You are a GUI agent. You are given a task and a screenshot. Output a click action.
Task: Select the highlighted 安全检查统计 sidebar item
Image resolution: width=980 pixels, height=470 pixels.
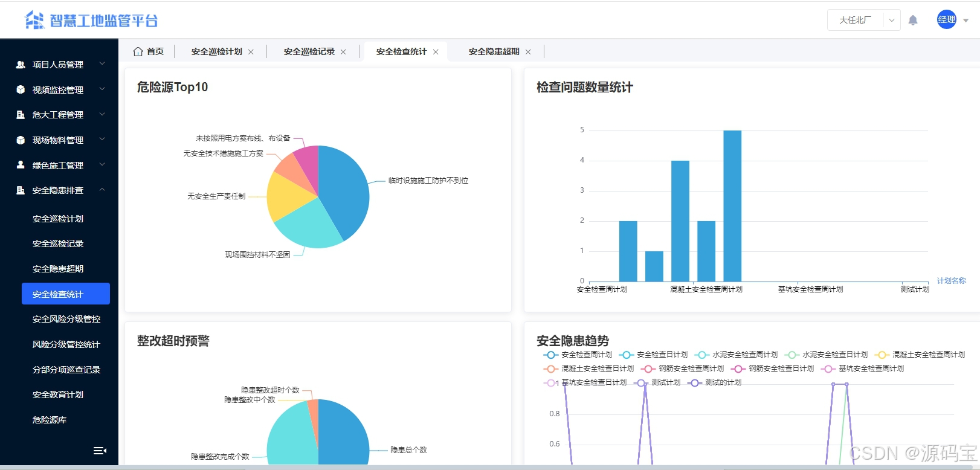tap(66, 294)
